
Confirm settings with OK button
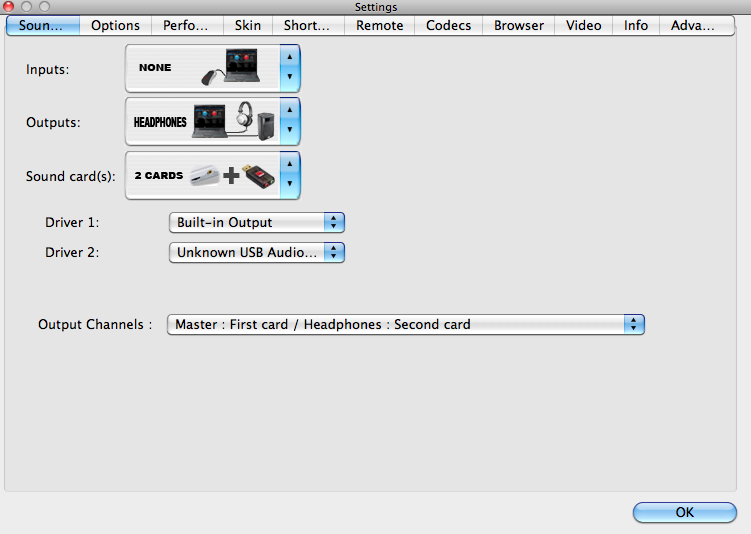[x=684, y=512]
